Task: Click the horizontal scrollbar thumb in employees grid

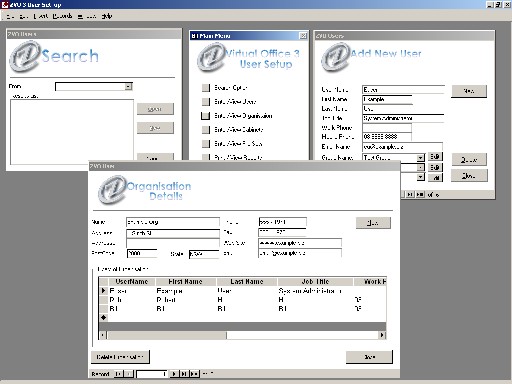Action: click(x=167, y=335)
